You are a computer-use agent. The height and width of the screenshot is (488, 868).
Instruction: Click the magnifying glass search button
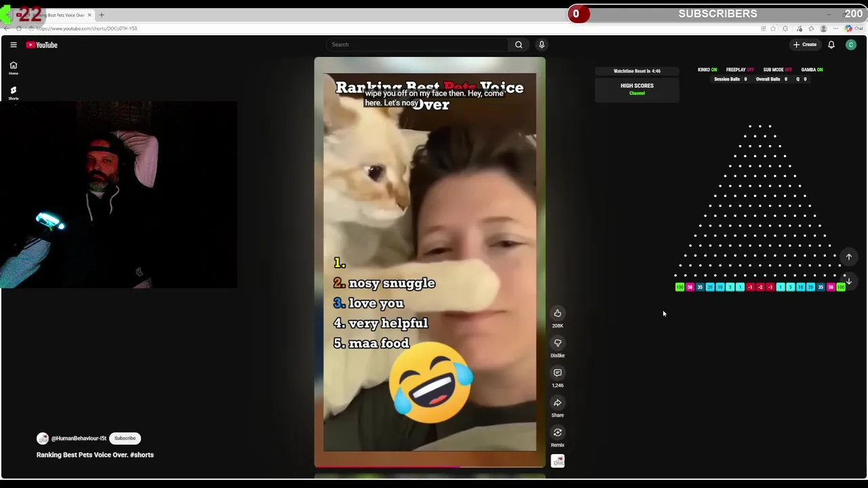coord(519,45)
